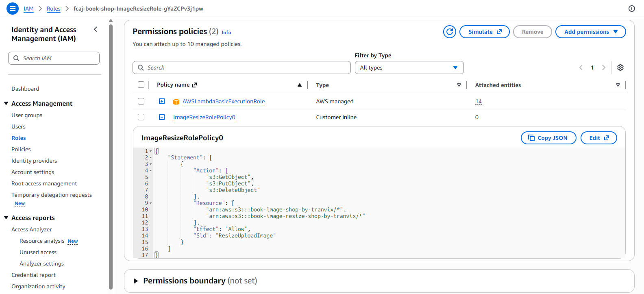The image size is (644, 294).
Task: Open the hamburger navigation menu icon
Action: pos(13,8)
